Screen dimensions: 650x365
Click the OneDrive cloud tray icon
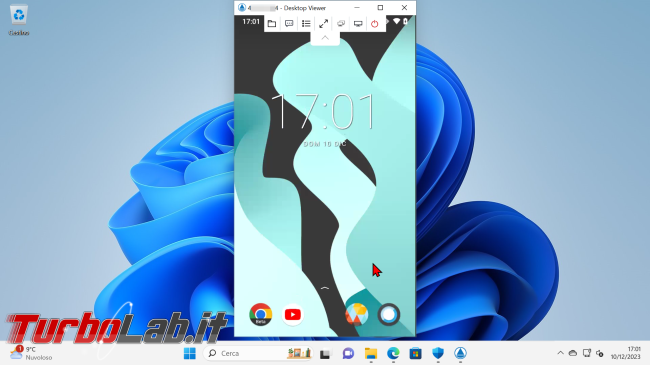coord(573,353)
